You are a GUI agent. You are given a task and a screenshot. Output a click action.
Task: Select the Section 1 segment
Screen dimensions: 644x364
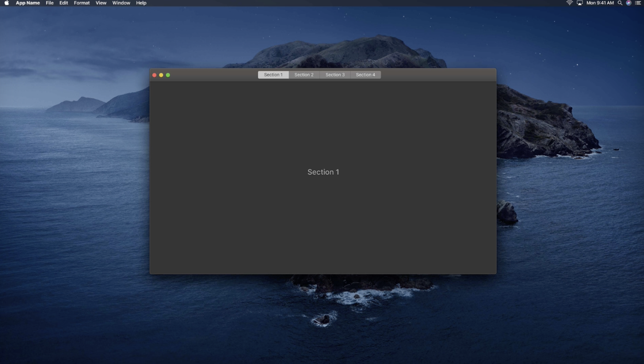coord(273,75)
